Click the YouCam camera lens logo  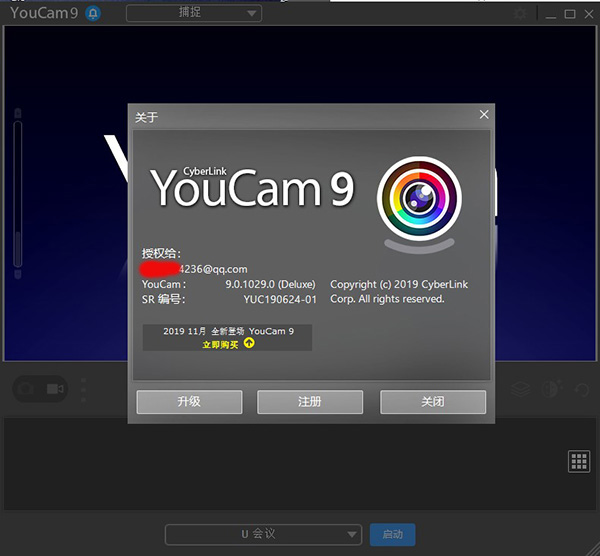(418, 194)
